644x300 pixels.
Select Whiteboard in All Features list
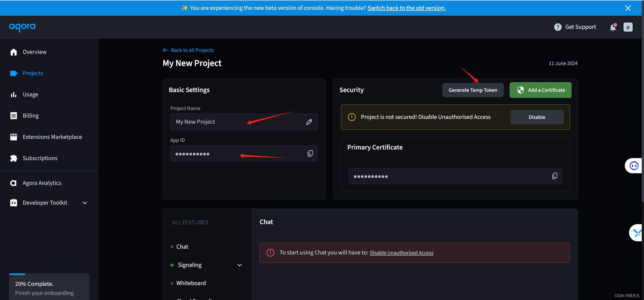[191, 283]
